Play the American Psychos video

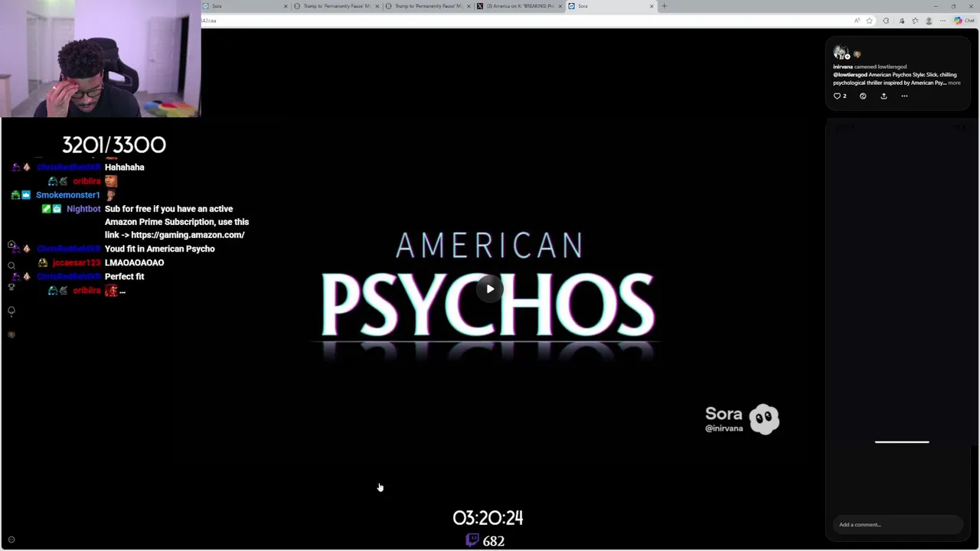point(490,289)
